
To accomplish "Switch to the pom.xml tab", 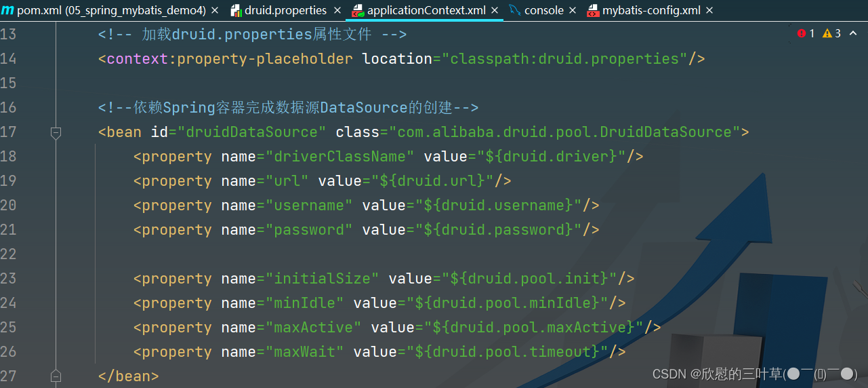I will (111, 10).
